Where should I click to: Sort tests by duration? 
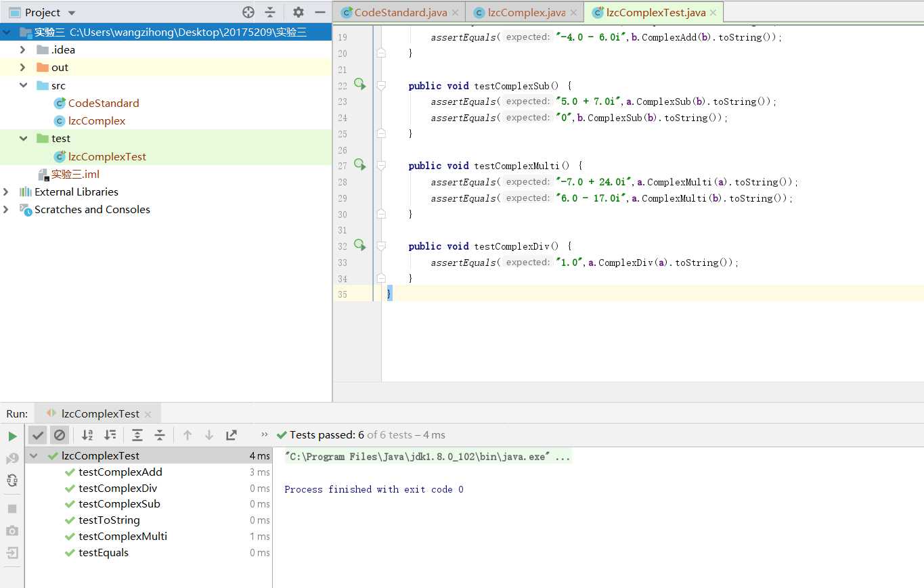(110, 435)
